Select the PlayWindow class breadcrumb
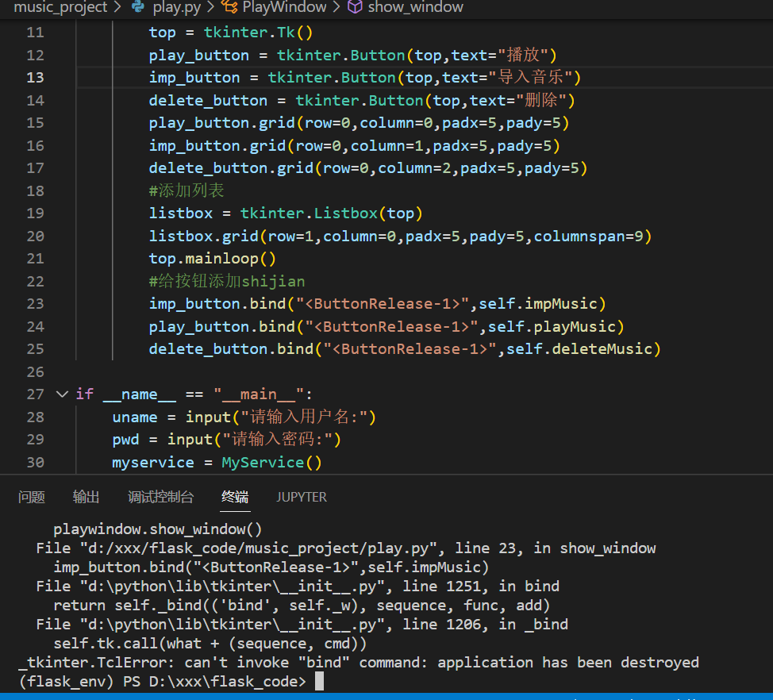This screenshot has height=700, width=773. (284, 7)
